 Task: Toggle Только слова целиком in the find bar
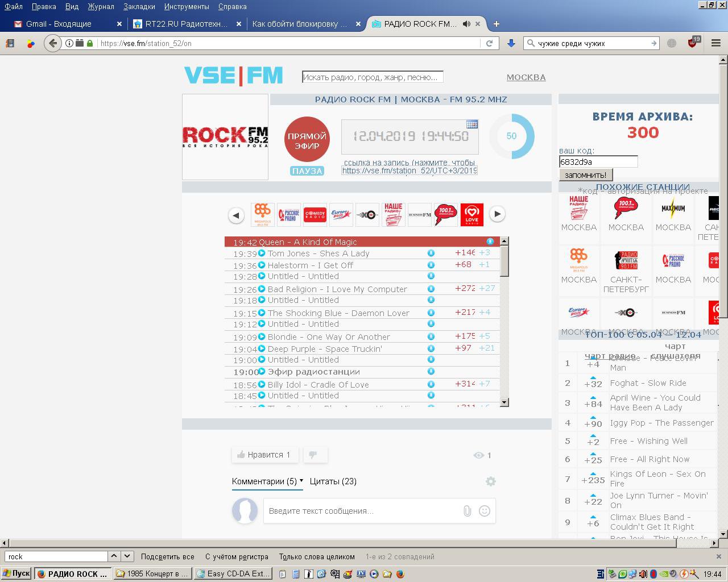[317, 557]
